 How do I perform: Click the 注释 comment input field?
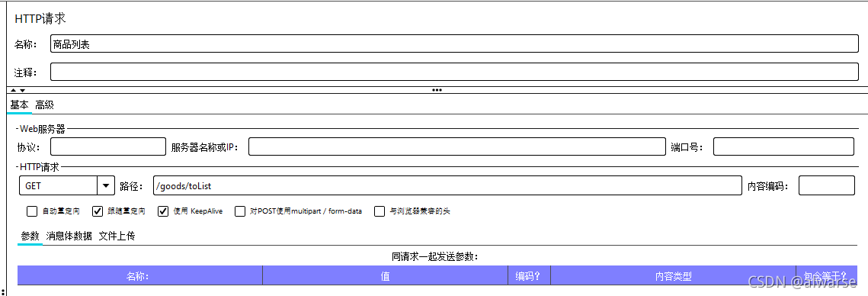pyautogui.click(x=454, y=72)
